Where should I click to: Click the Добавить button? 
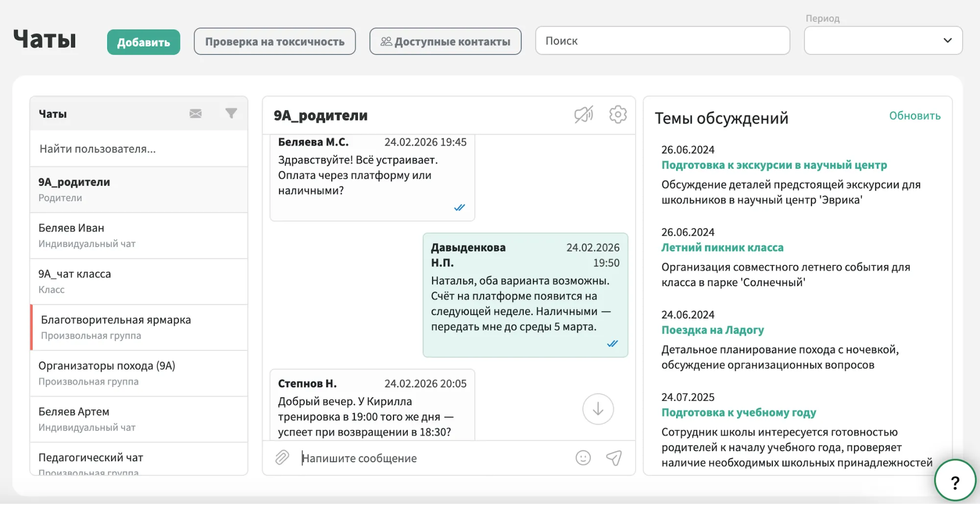click(x=144, y=42)
